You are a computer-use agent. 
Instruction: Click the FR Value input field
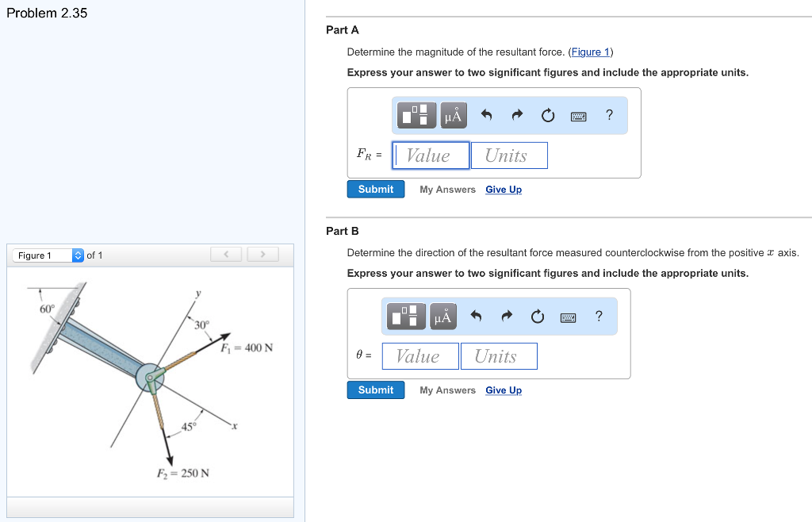coord(432,155)
